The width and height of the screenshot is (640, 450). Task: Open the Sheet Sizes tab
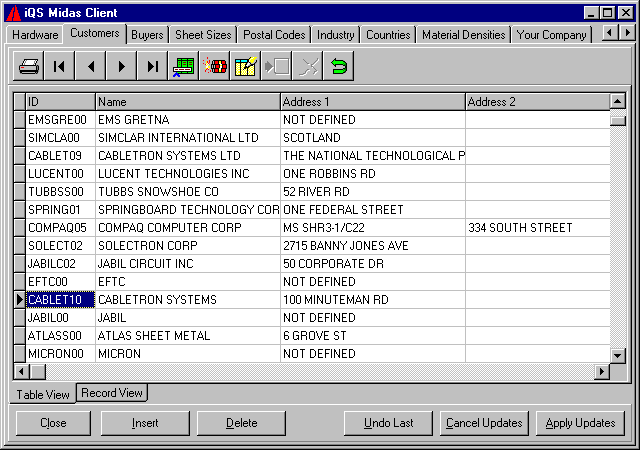(x=203, y=35)
